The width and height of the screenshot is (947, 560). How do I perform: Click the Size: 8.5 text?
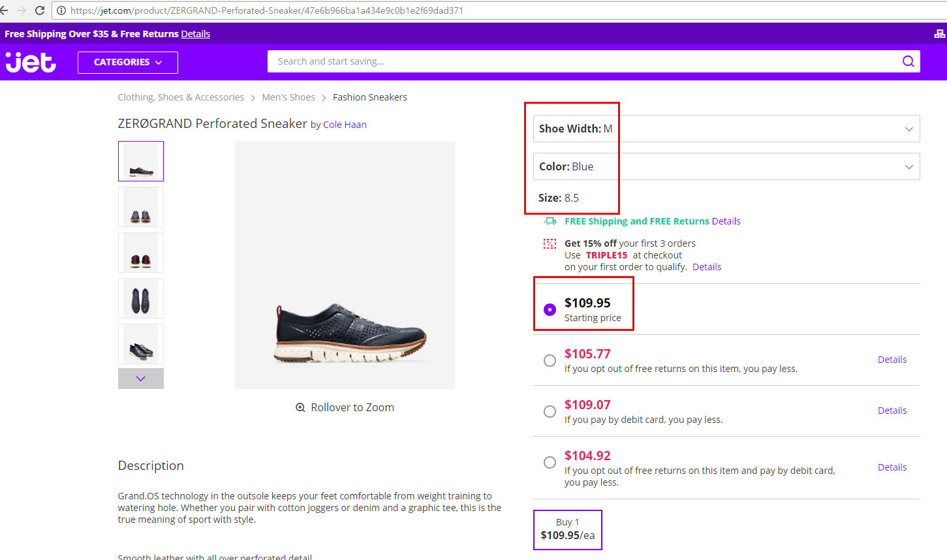[x=559, y=198]
